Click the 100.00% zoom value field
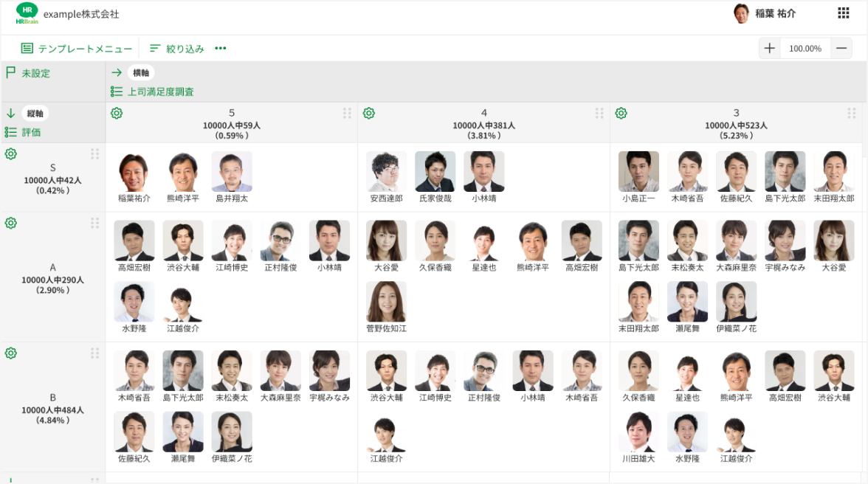The width and height of the screenshot is (868, 484). click(x=805, y=49)
